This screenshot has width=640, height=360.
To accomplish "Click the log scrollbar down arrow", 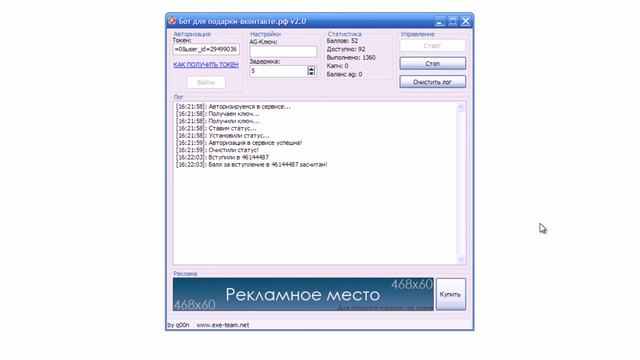I will [x=461, y=260].
